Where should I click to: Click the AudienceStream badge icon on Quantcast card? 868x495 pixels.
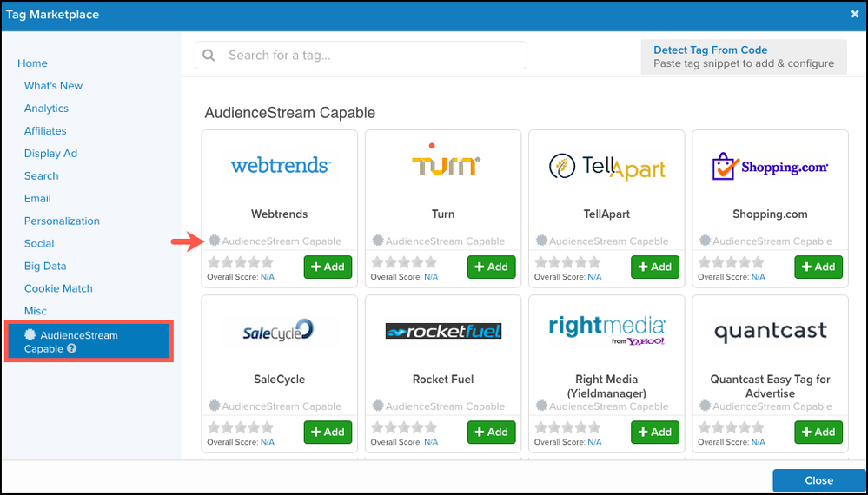pos(705,406)
